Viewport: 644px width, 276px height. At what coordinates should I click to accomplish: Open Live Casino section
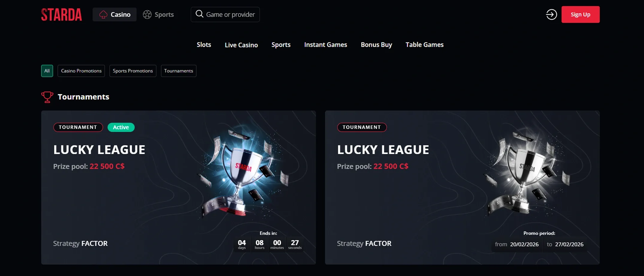pos(241,45)
